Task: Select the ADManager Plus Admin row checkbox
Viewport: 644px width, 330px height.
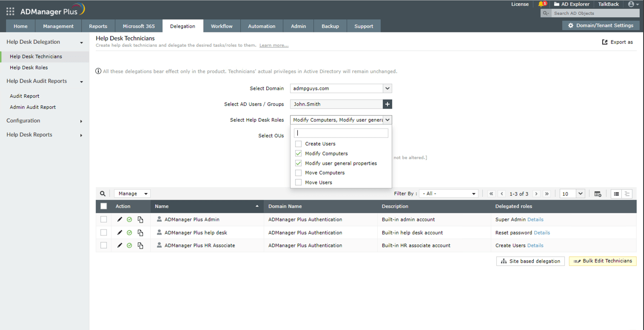Action: pos(103,220)
